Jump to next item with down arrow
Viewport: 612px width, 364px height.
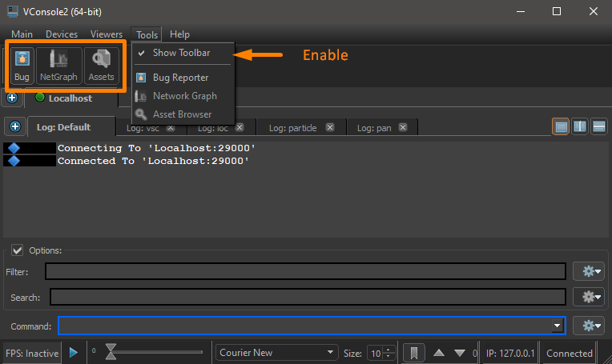[x=460, y=353]
